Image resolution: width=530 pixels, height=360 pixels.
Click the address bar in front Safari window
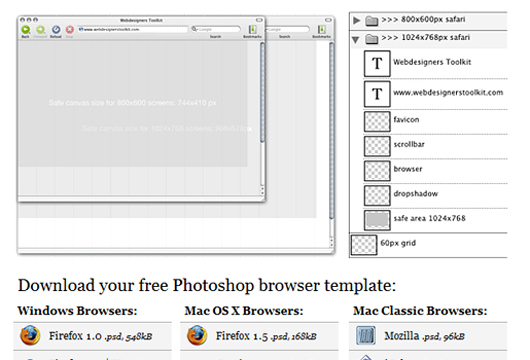(x=132, y=29)
